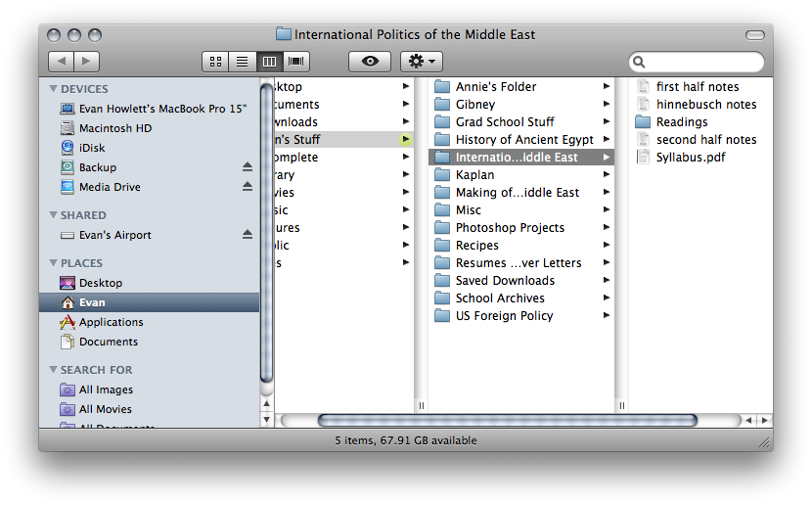Select second half notes file

click(701, 139)
